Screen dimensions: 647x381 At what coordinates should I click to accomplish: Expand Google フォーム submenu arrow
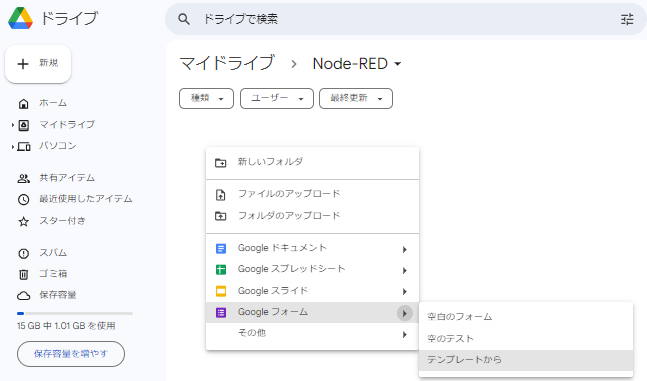[x=405, y=313]
